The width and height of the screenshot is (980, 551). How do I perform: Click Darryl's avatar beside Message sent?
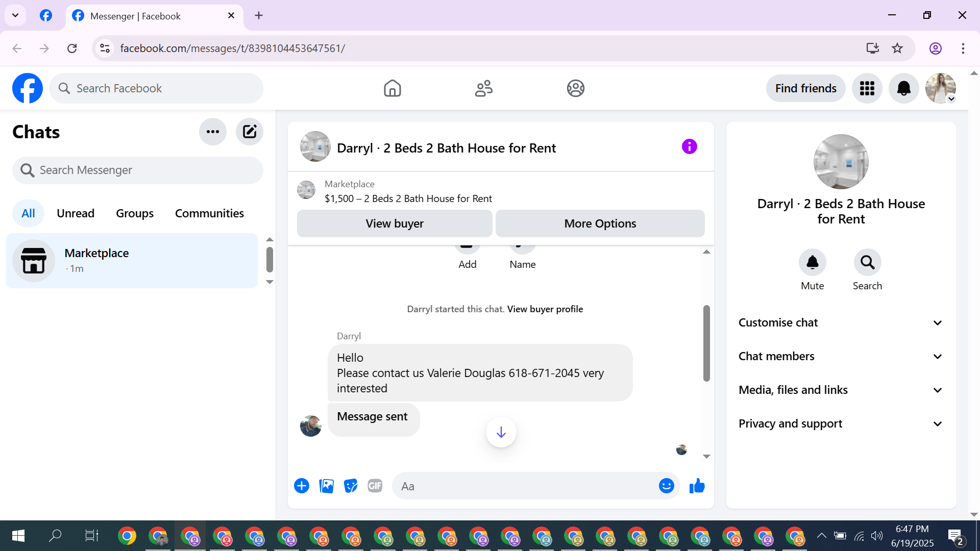tap(311, 425)
